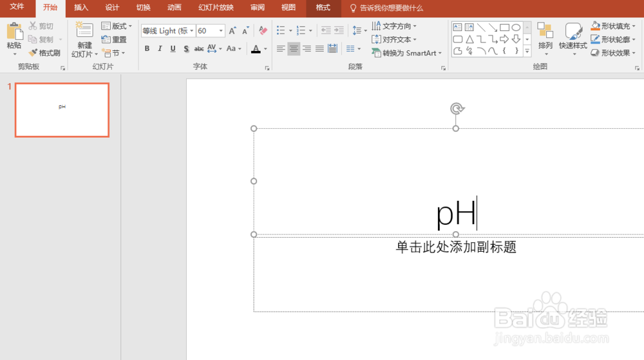Expand the shapes gallery more button
Screen dimensions: 644x360
527,52
